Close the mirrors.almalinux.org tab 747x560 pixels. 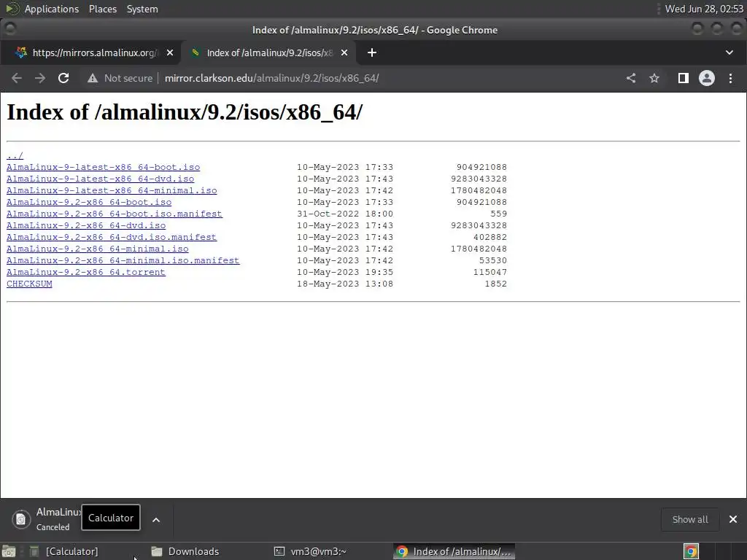169,52
